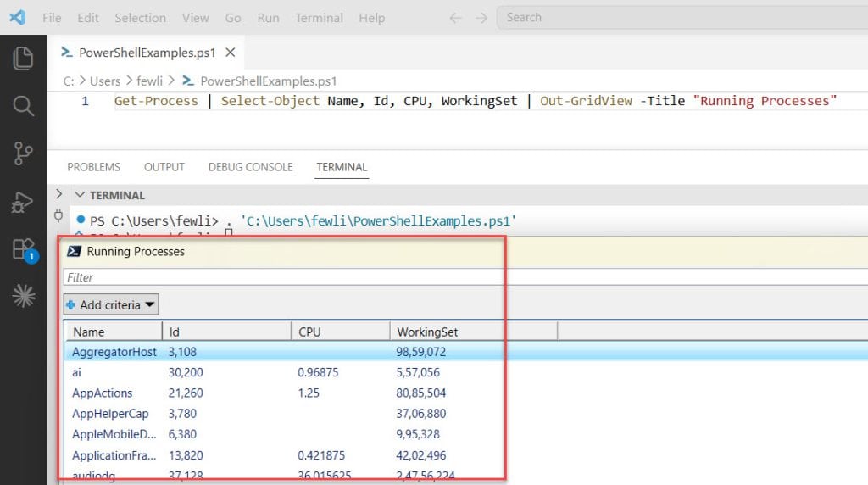Open the Edit menu
The image size is (868, 485).
[x=88, y=18]
